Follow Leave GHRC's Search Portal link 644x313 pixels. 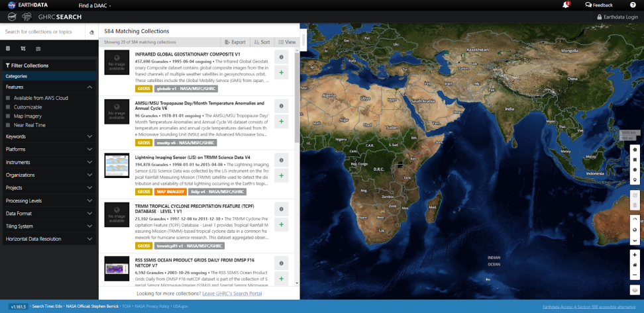[232, 293]
